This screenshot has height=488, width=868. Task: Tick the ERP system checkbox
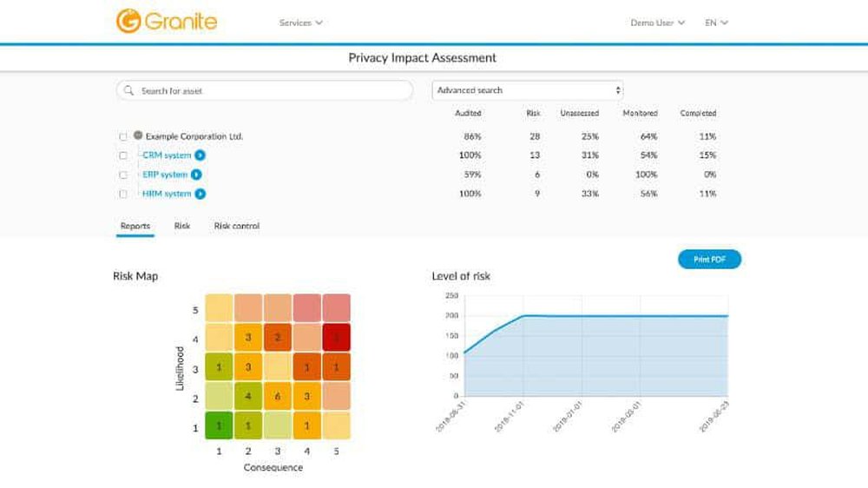pyautogui.click(x=123, y=175)
